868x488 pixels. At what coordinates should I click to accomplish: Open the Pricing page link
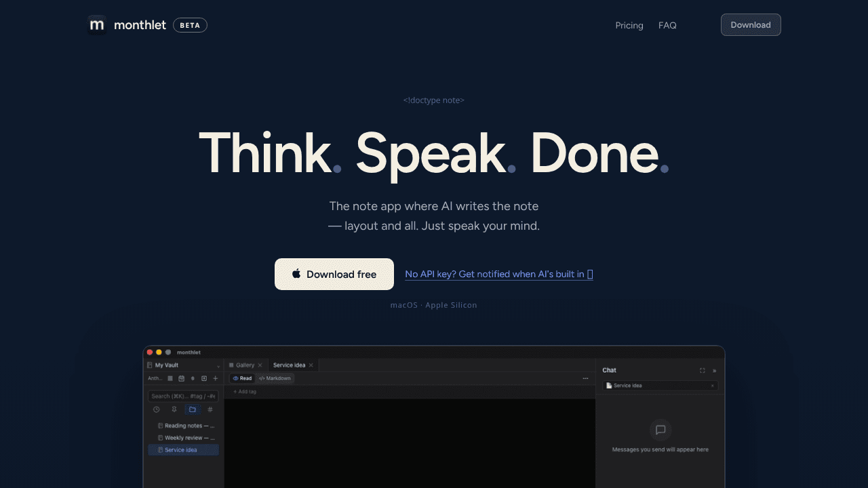tap(629, 25)
